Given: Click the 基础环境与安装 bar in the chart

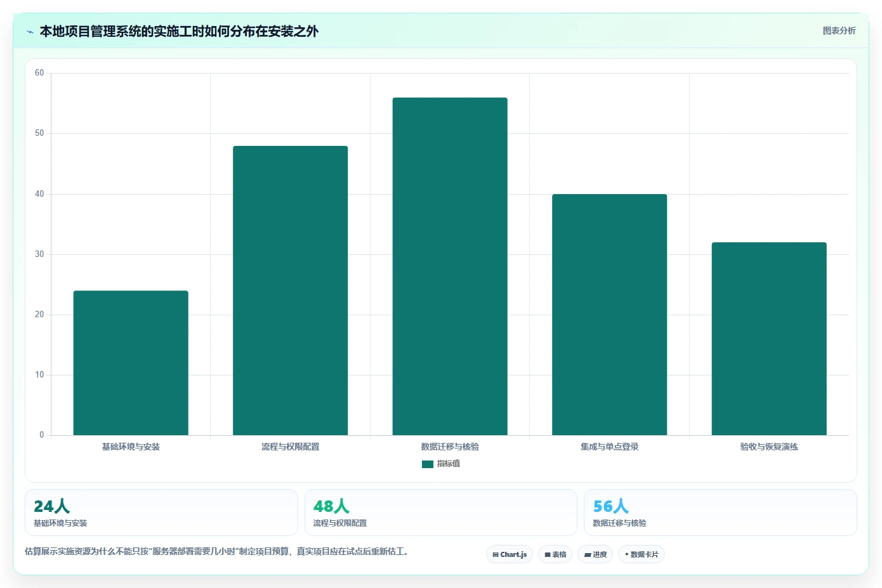Looking at the screenshot, I should click(x=131, y=363).
